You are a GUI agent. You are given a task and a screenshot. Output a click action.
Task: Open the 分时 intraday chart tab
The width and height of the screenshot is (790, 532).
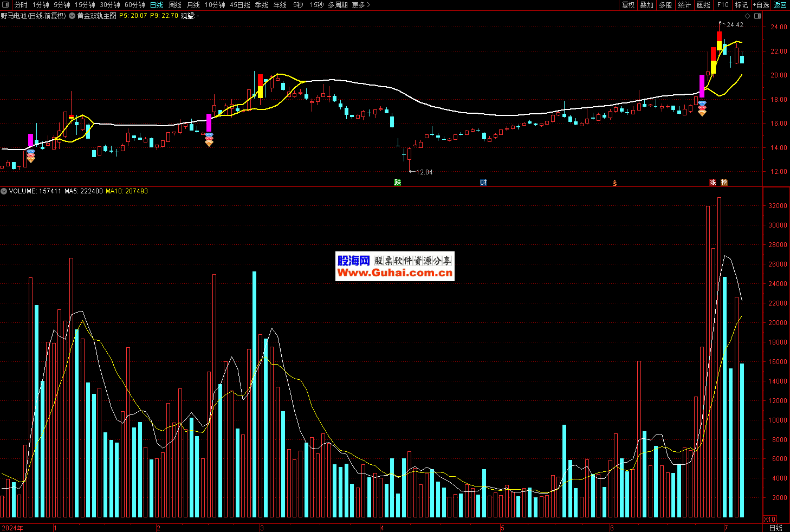pyautogui.click(x=21, y=5)
